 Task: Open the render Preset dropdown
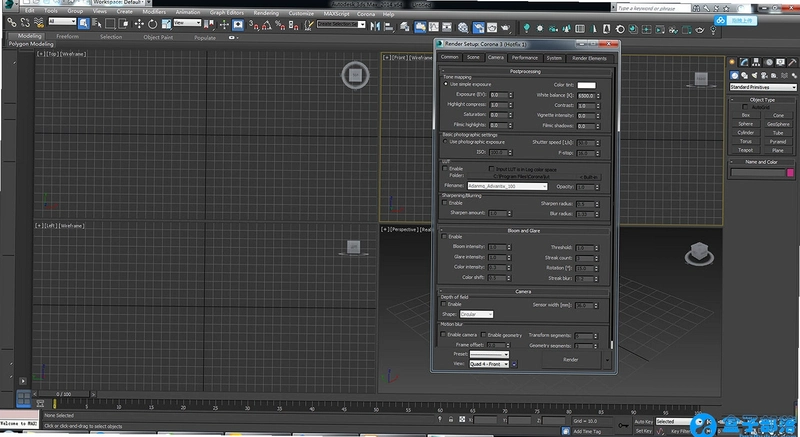(x=489, y=354)
